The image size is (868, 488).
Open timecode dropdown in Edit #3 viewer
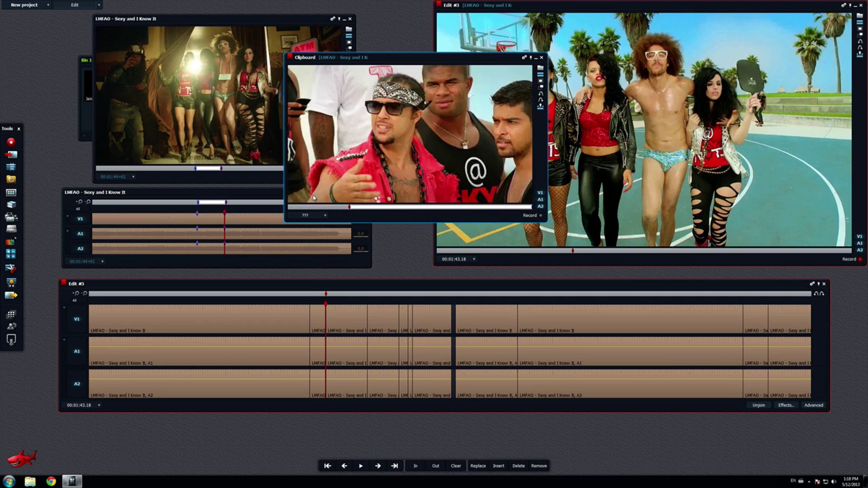[x=474, y=259]
